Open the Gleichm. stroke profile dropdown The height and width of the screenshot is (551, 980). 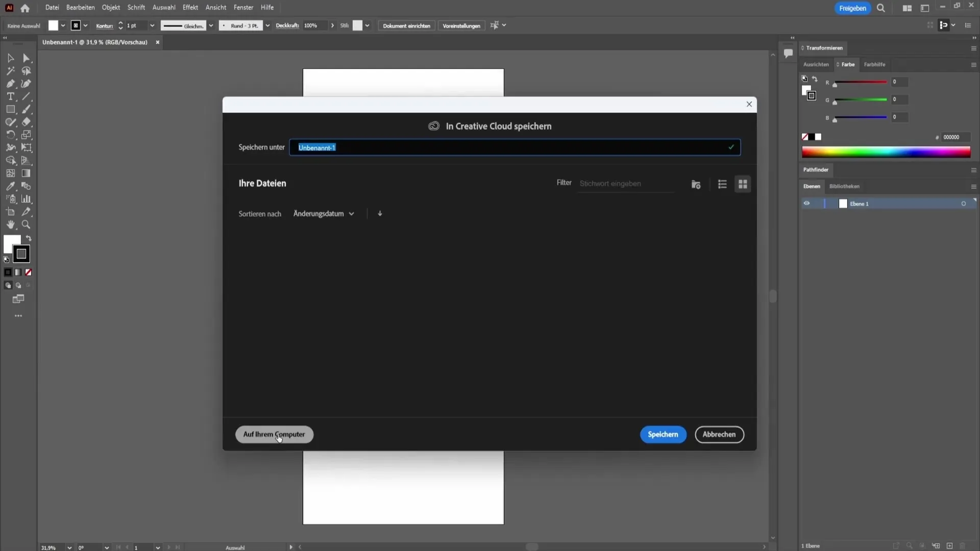click(x=211, y=26)
